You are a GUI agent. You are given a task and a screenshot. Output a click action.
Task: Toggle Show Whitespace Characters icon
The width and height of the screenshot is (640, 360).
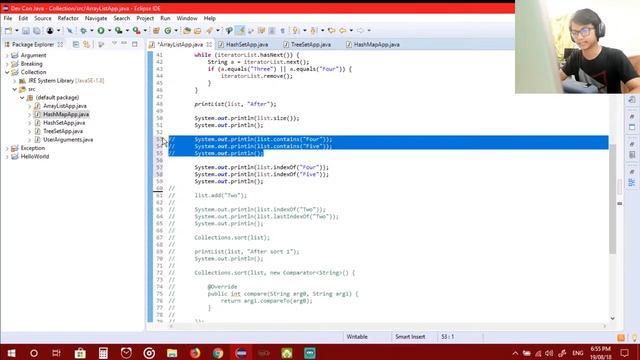[x=282, y=30]
